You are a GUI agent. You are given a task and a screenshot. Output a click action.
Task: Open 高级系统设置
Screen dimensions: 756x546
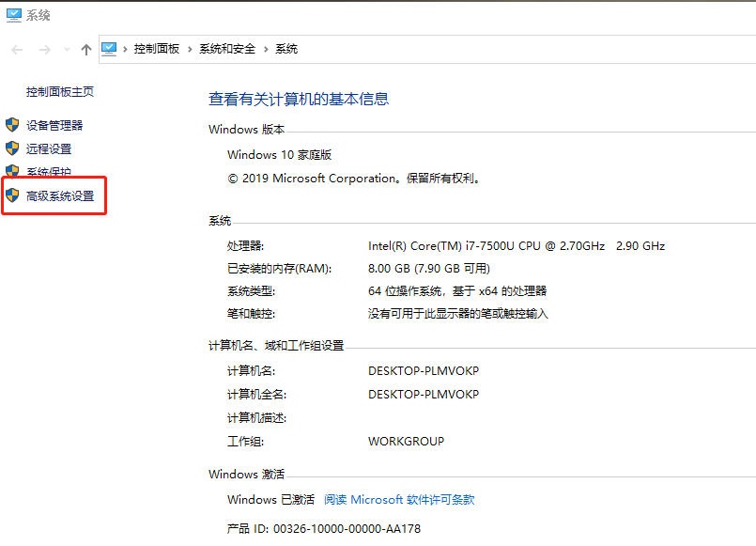tap(60, 195)
